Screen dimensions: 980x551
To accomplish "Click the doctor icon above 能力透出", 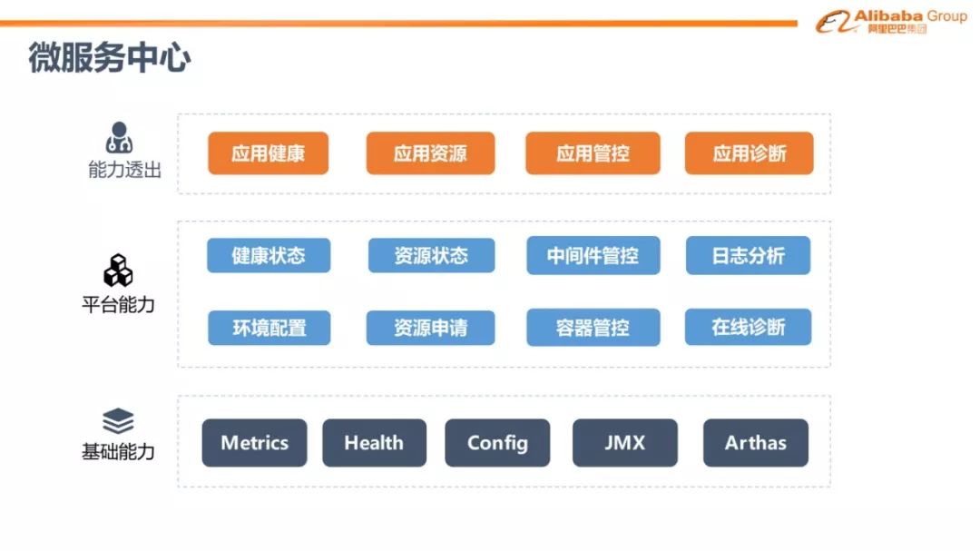I will pyautogui.click(x=119, y=138).
